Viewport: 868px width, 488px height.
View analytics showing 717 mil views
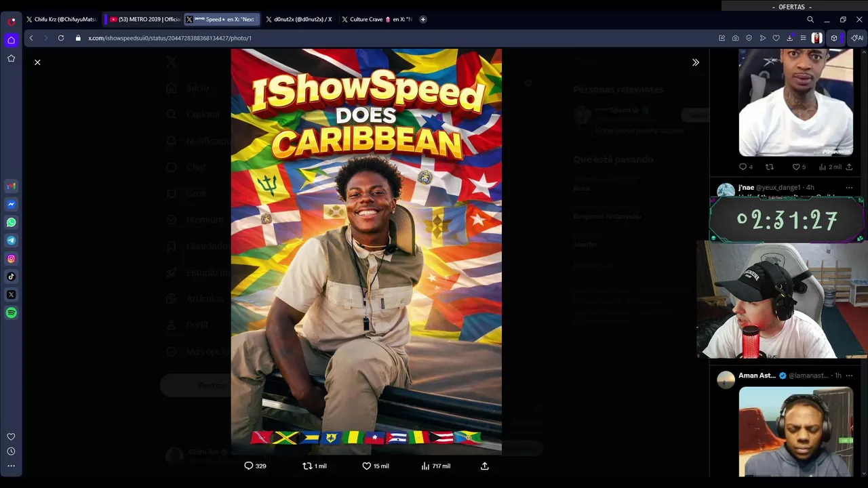(435, 466)
